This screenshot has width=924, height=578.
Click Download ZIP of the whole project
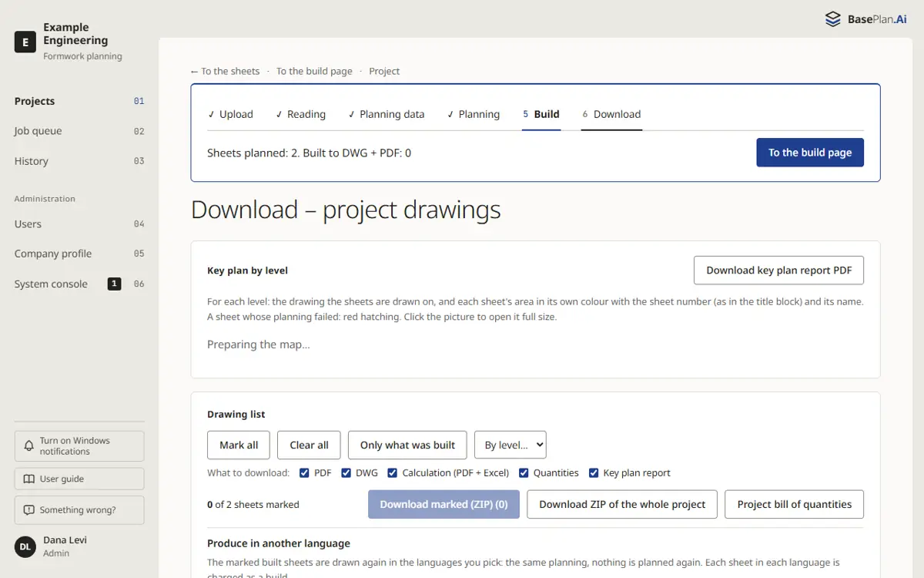622,504
